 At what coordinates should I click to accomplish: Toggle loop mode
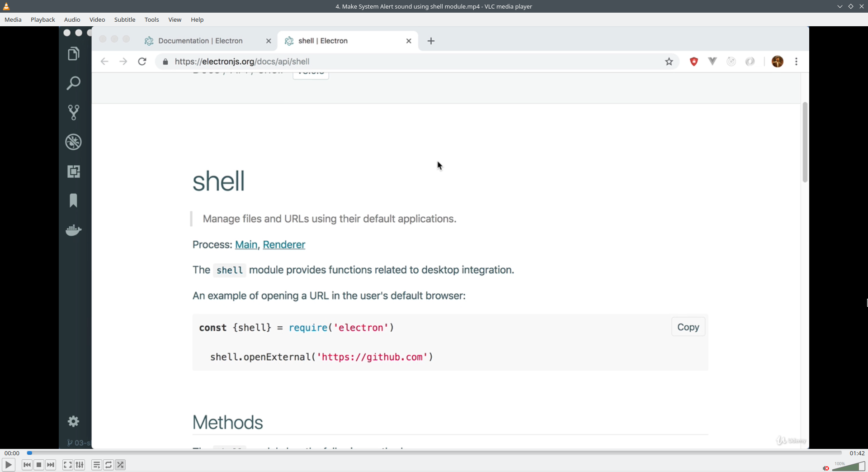[108, 465]
